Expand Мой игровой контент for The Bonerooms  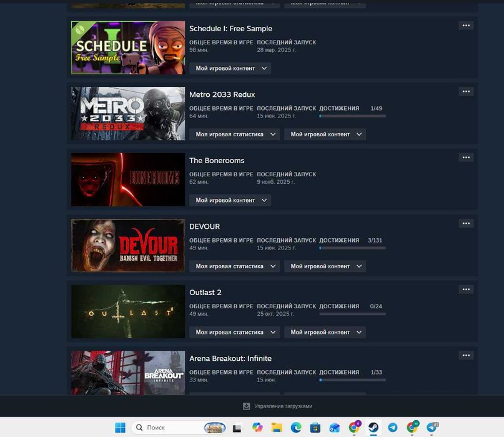(230, 200)
